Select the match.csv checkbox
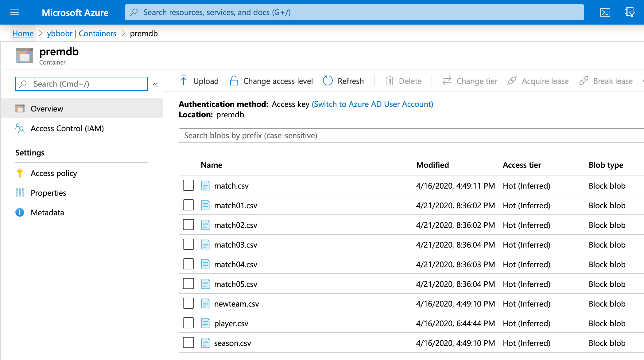 188,185
